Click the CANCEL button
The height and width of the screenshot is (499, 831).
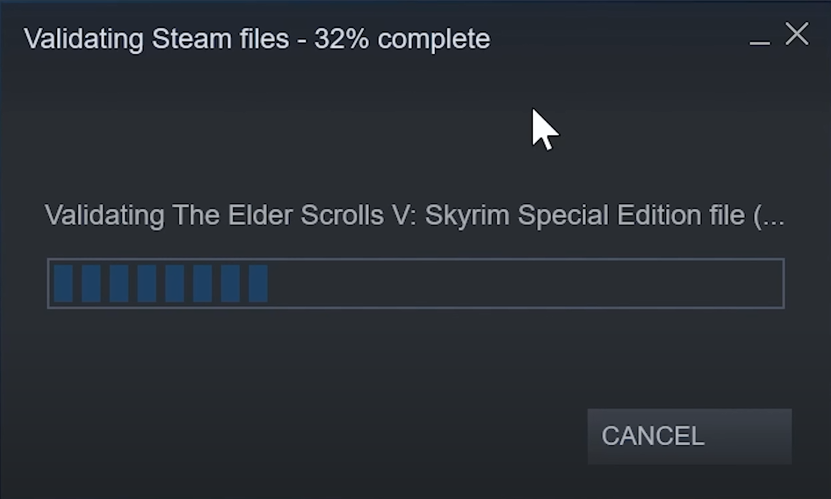(689, 436)
